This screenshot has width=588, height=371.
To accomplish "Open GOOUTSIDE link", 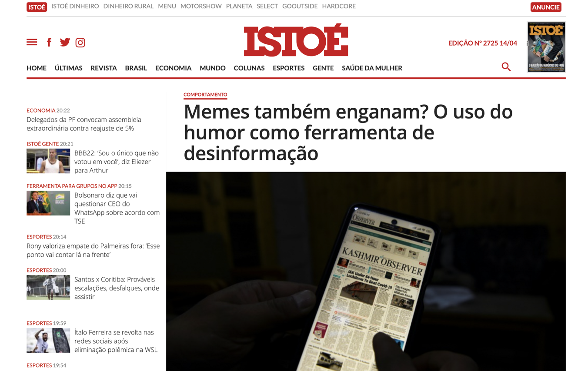I will click(x=300, y=6).
